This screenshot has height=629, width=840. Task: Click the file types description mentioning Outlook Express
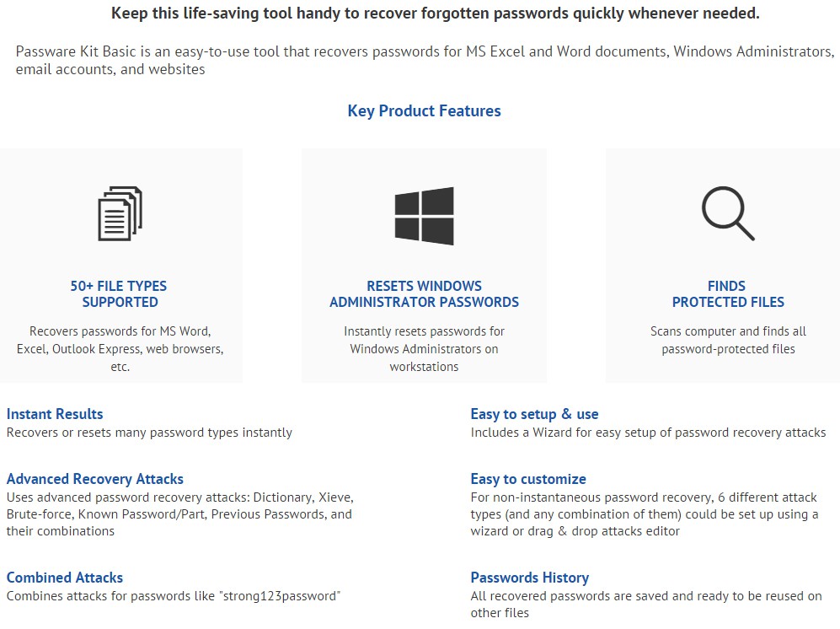(x=120, y=349)
